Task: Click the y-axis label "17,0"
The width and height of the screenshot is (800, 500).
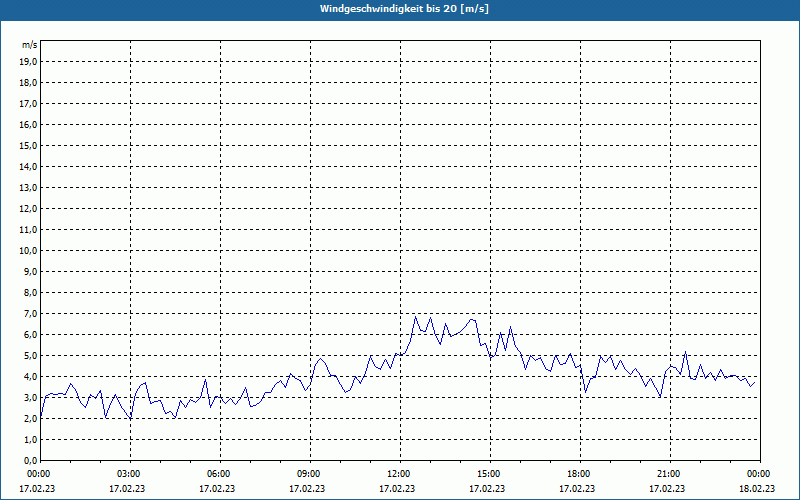Action: pos(28,104)
